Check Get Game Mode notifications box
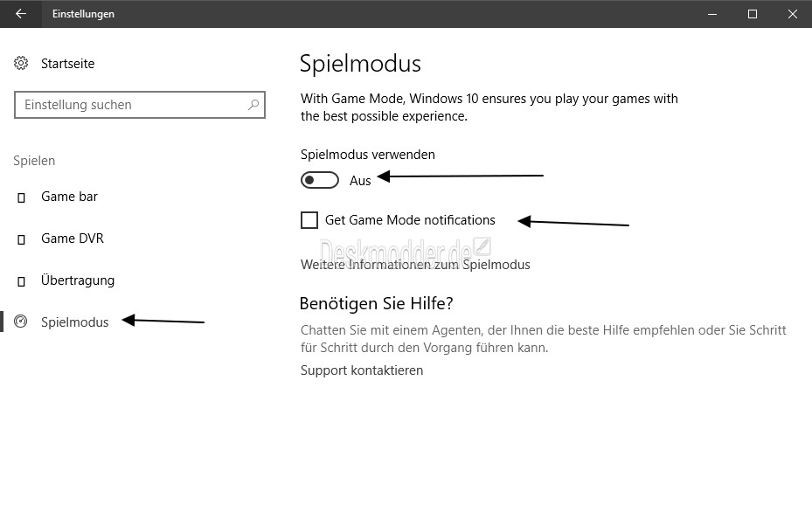 (x=309, y=220)
